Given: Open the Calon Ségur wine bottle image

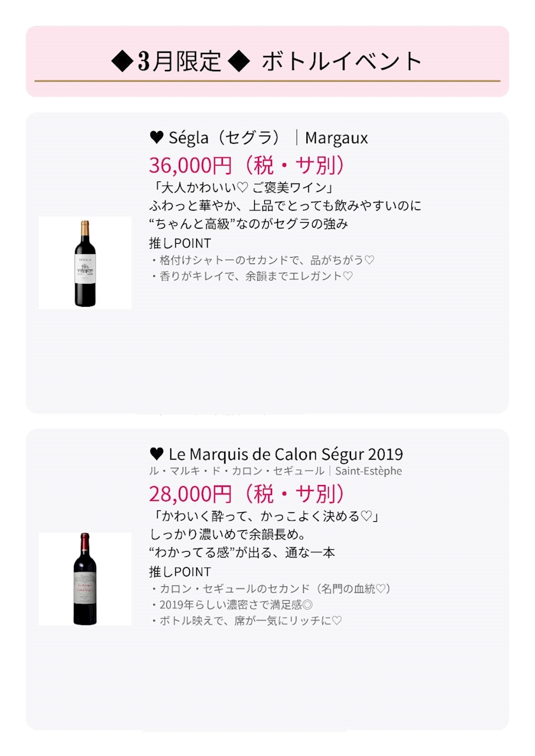Looking at the screenshot, I should [x=85, y=578].
